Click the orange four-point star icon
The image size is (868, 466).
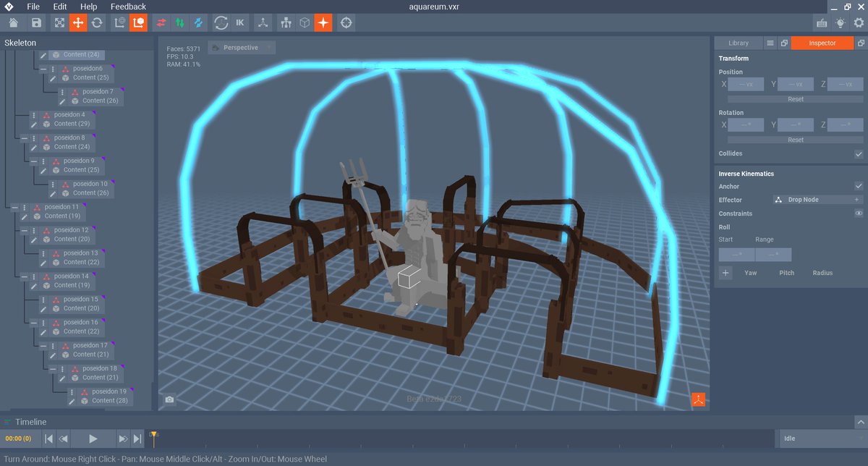click(323, 23)
